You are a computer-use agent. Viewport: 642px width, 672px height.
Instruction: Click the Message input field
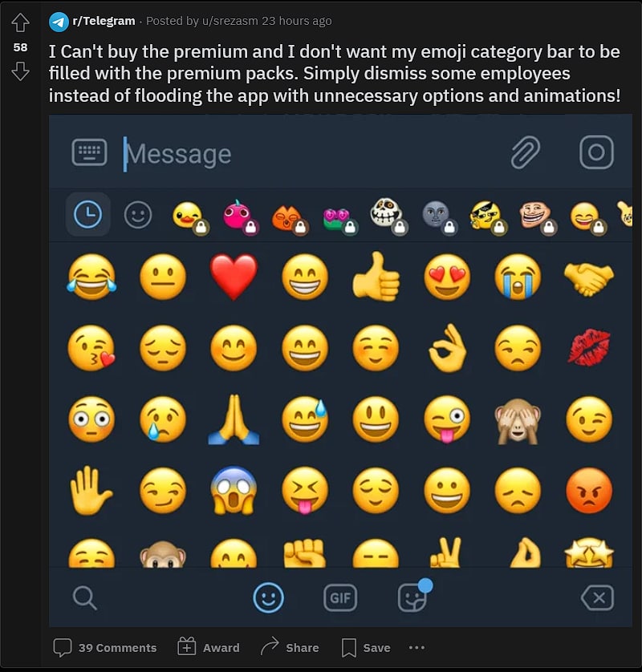[x=305, y=153]
